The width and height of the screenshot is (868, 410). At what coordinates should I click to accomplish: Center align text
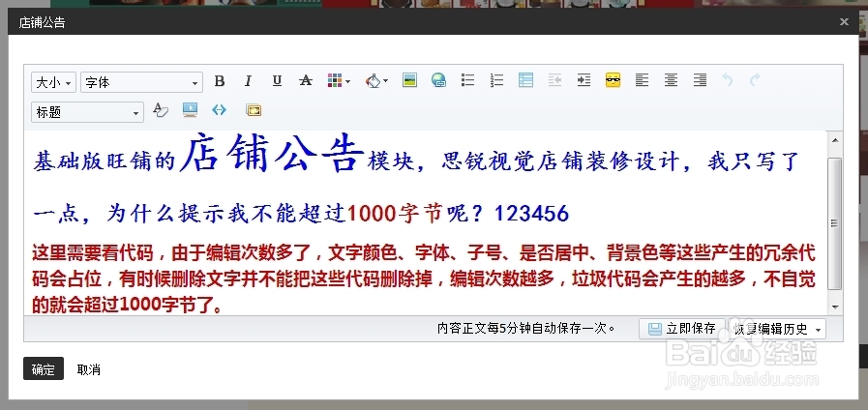(671, 81)
